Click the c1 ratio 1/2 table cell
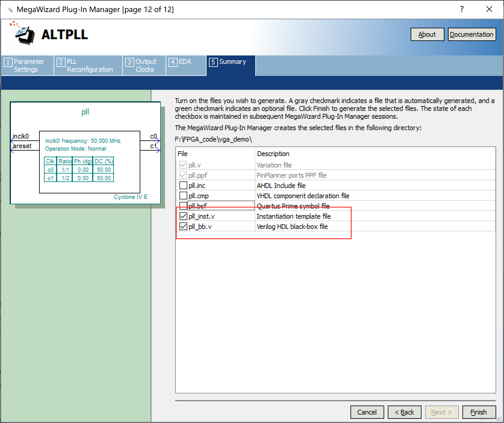Image resolution: width=504 pixels, height=423 pixels. [65, 178]
